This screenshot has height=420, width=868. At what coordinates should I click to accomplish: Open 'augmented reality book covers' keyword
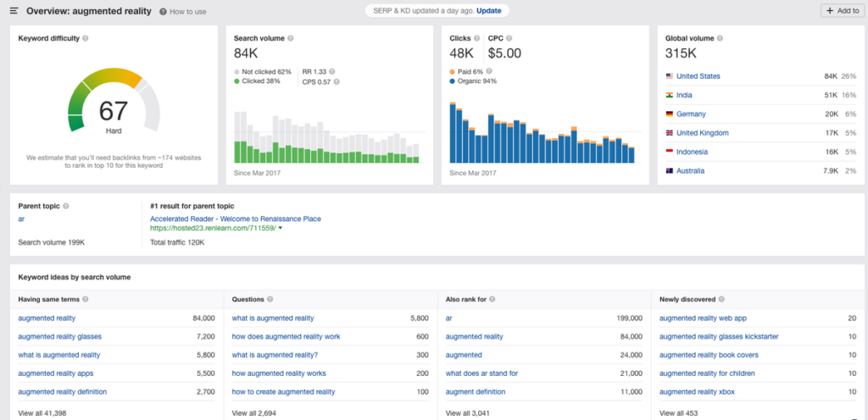coord(709,355)
